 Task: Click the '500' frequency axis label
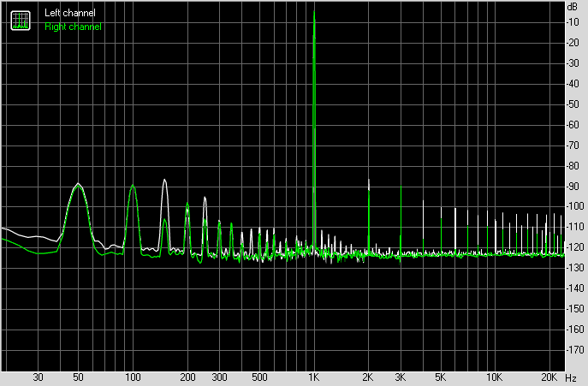tap(259, 377)
